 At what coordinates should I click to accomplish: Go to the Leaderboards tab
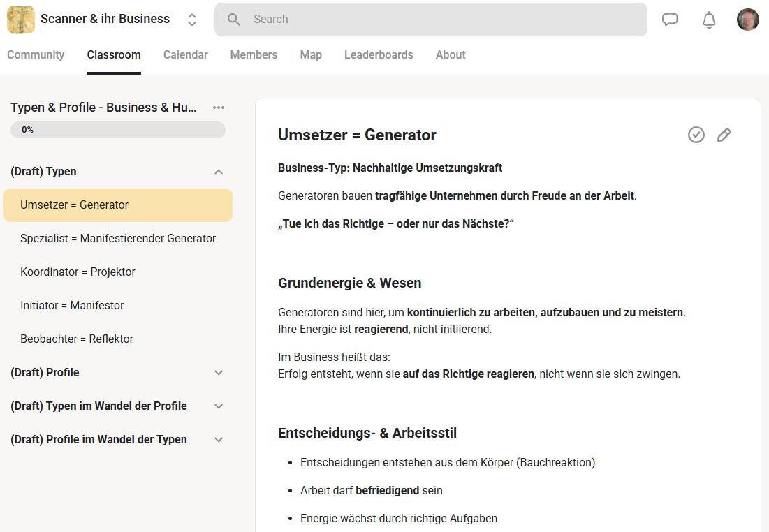pyautogui.click(x=379, y=55)
